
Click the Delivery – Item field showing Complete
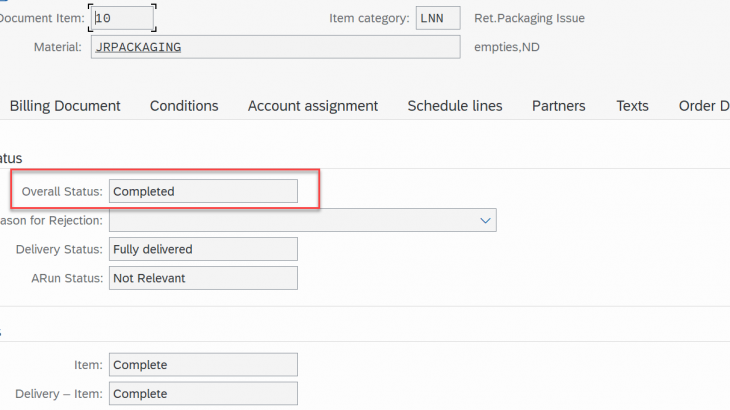(x=203, y=393)
